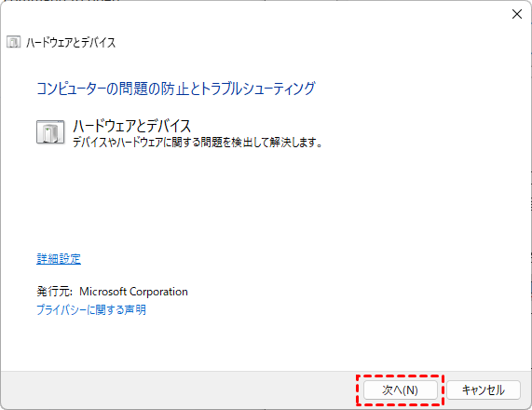Click the デバイスやハードウェアに関する問題 description

tap(198, 143)
